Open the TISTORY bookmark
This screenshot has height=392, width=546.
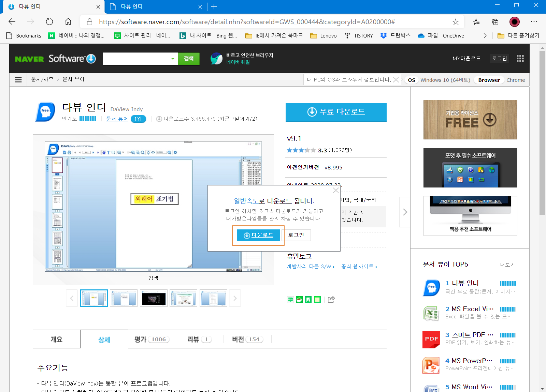click(x=359, y=35)
